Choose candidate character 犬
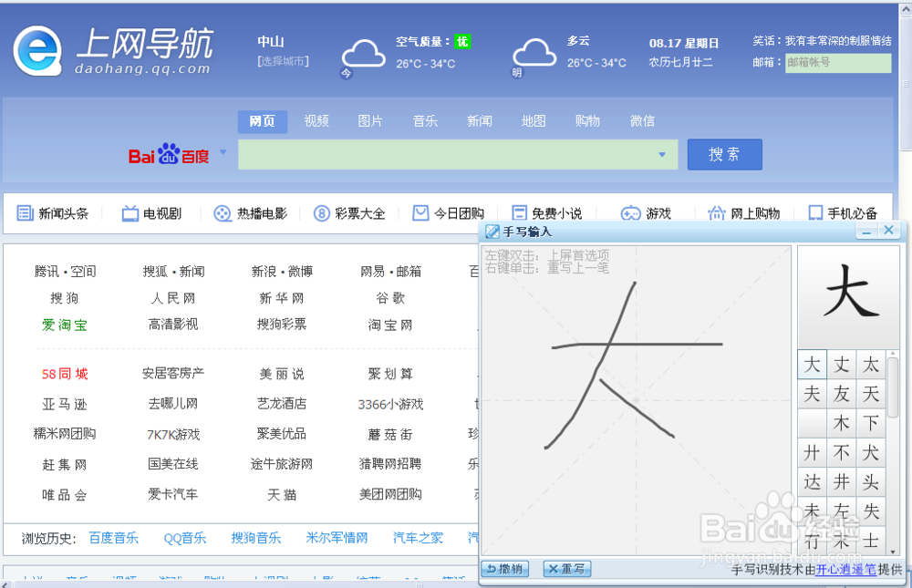Viewport: 912px width, 588px height. click(x=871, y=452)
